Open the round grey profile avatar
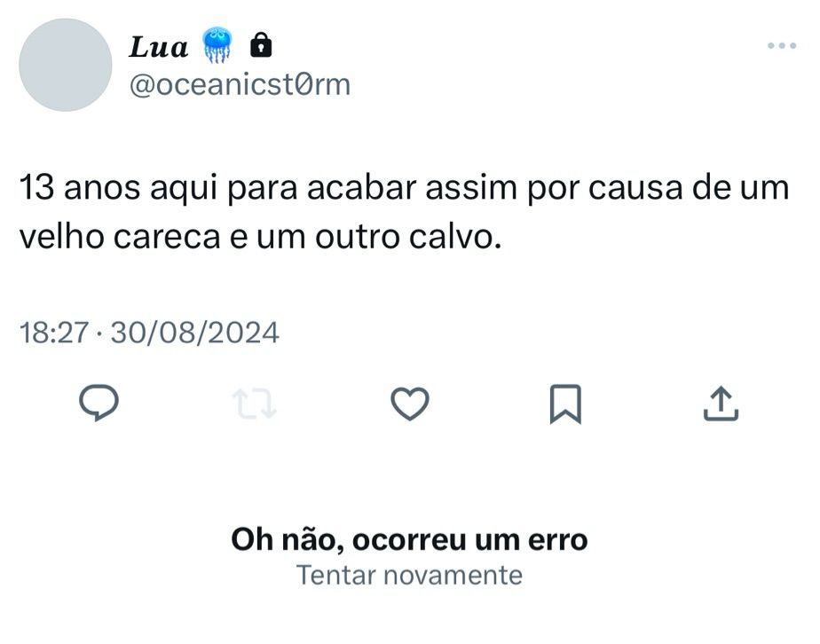The width and height of the screenshot is (820, 644). [65, 65]
